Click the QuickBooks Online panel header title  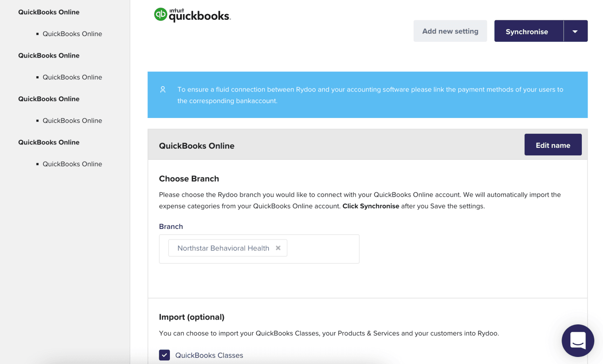(197, 146)
